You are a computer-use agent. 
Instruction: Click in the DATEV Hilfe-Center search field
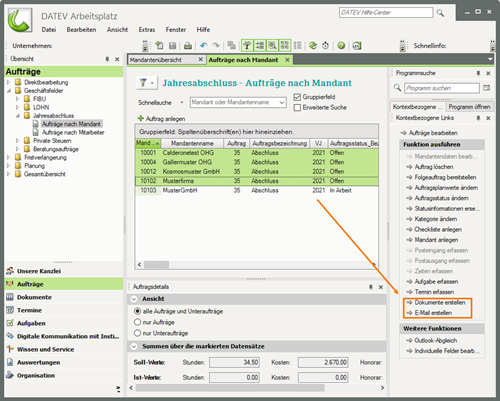point(386,13)
